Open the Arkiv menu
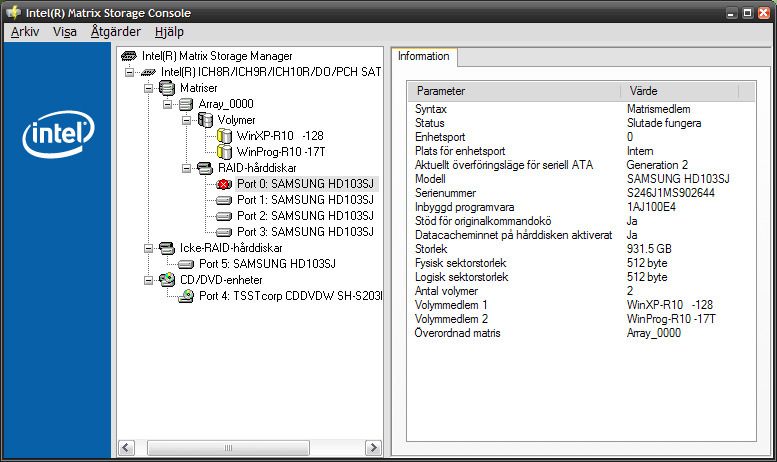777x462 pixels. 24,31
